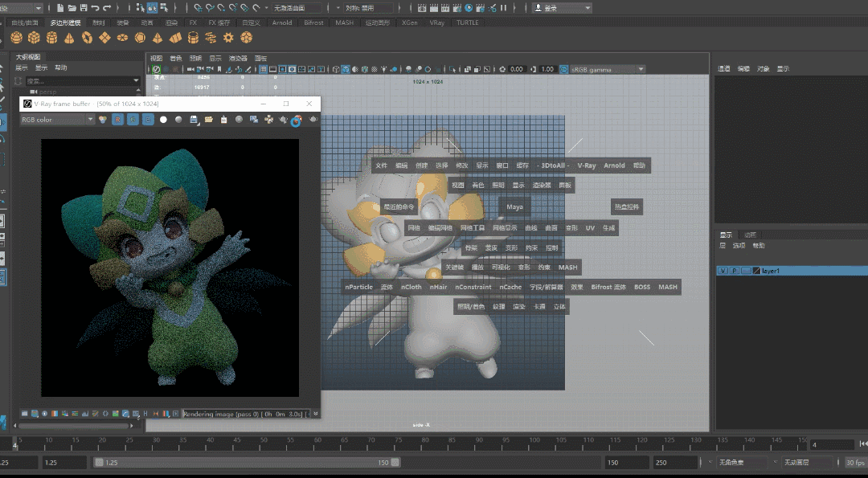Create a polygon cone from the shelf
This screenshot has height=478, width=868.
(x=69, y=38)
